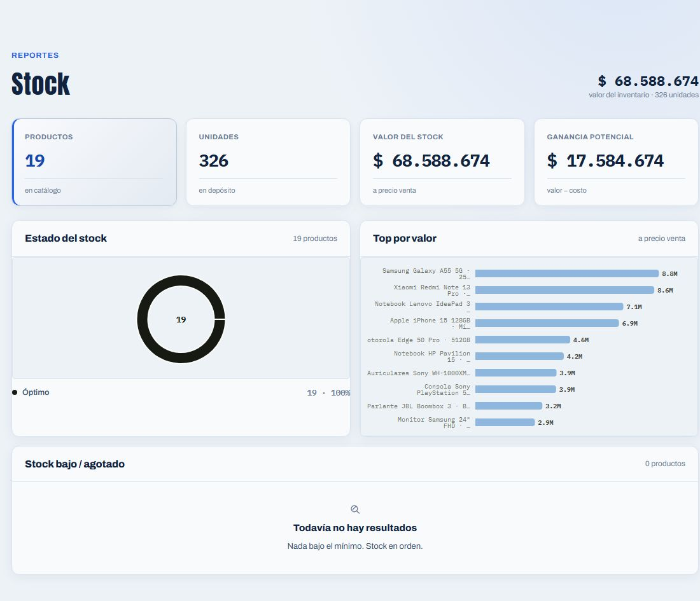
Task: Click the Consola Sony PlayStation 5 bar
Action: point(515,389)
